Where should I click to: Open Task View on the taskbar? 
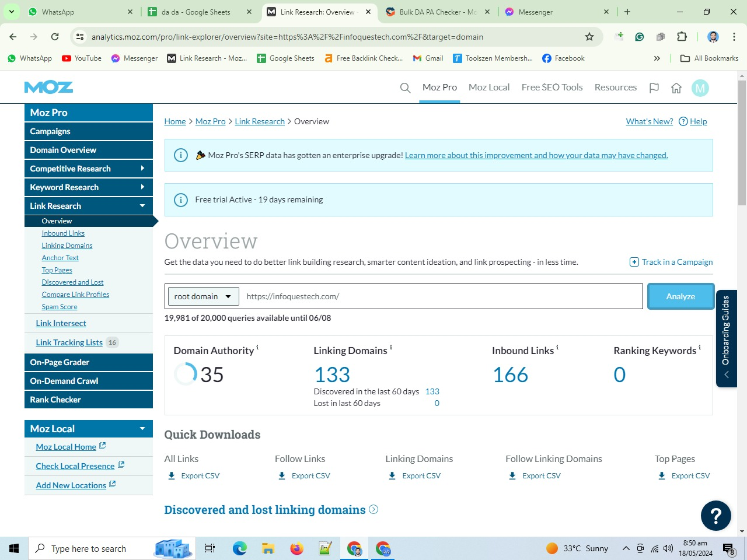pos(210,548)
